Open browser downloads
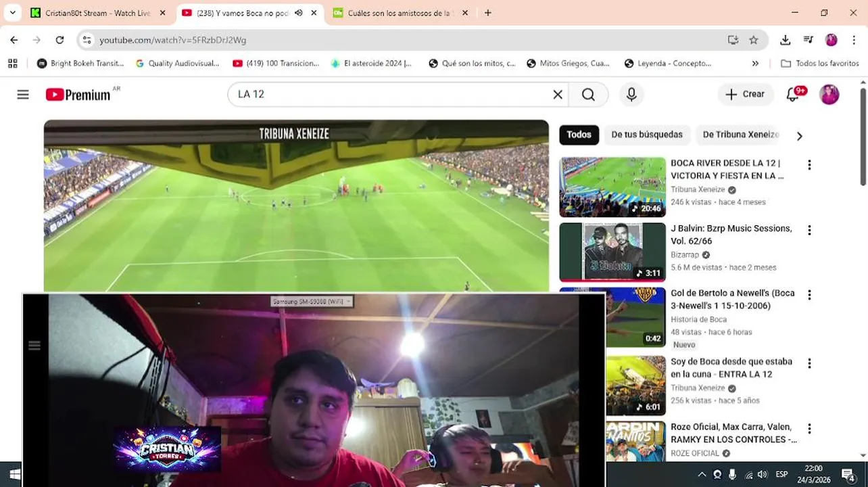The image size is (868, 487). point(785,40)
